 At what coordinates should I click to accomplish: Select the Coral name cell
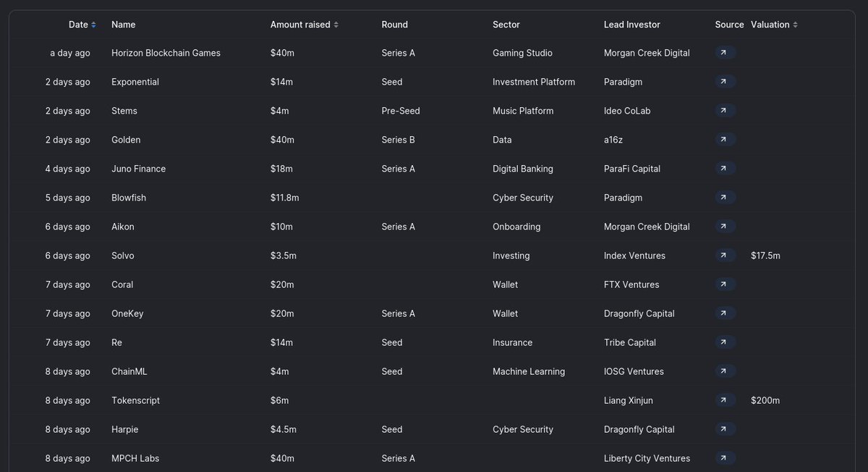coord(122,285)
